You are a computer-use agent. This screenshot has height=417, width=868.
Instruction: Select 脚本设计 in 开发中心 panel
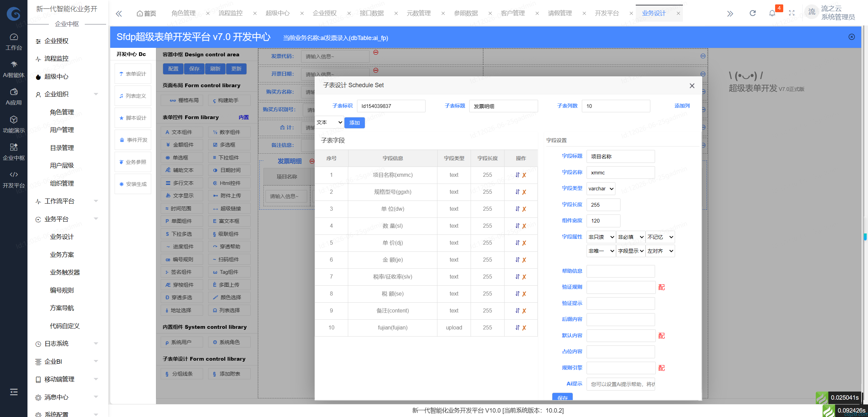click(133, 118)
